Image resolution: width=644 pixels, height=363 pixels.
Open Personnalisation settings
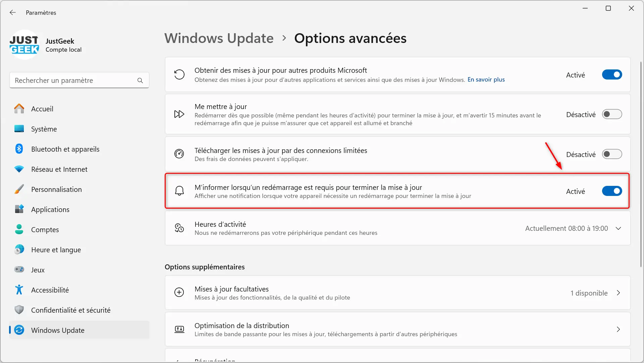pyautogui.click(x=79, y=189)
